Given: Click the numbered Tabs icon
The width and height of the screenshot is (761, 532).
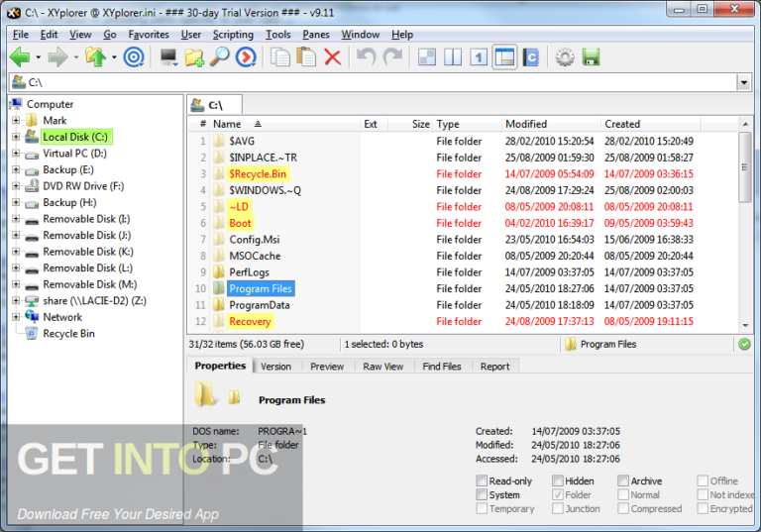Looking at the screenshot, I should point(479,57).
